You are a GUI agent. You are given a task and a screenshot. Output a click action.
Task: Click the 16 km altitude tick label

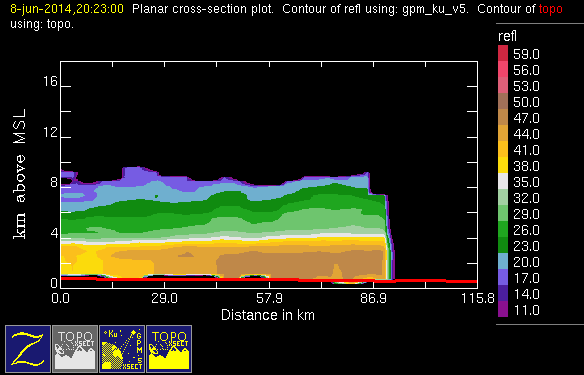[x=51, y=81]
